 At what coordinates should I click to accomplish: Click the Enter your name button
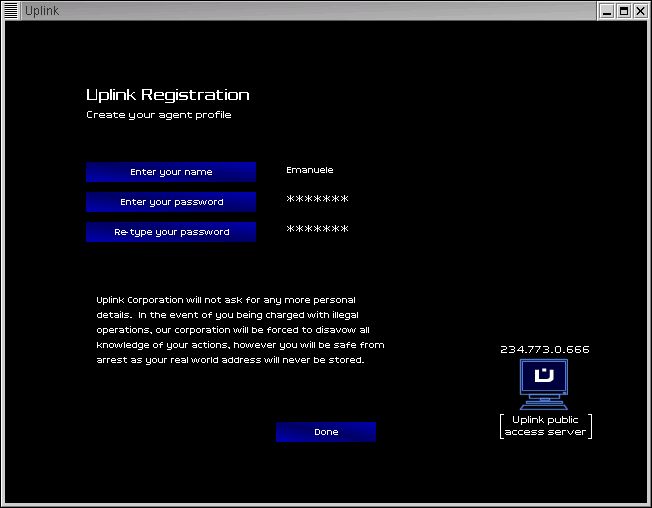(171, 172)
